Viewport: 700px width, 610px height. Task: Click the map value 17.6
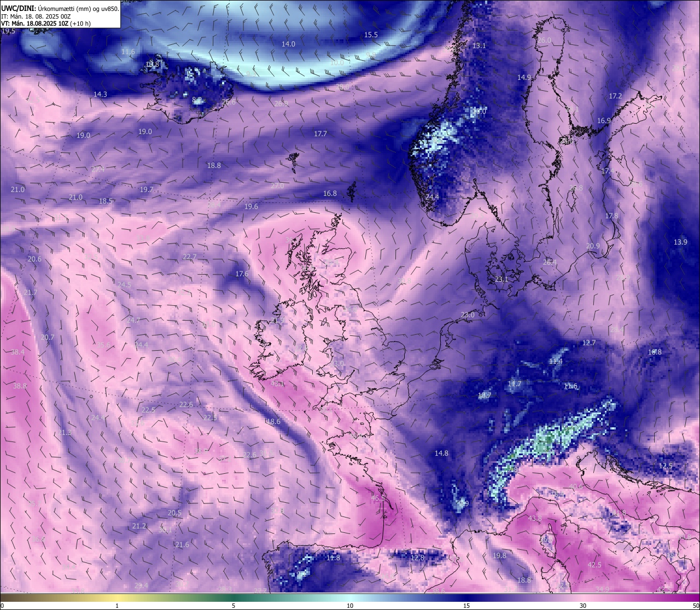tap(242, 274)
